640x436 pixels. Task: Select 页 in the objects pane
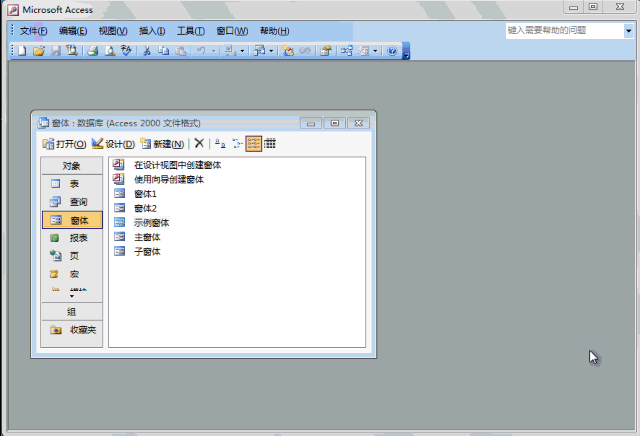coord(72,256)
